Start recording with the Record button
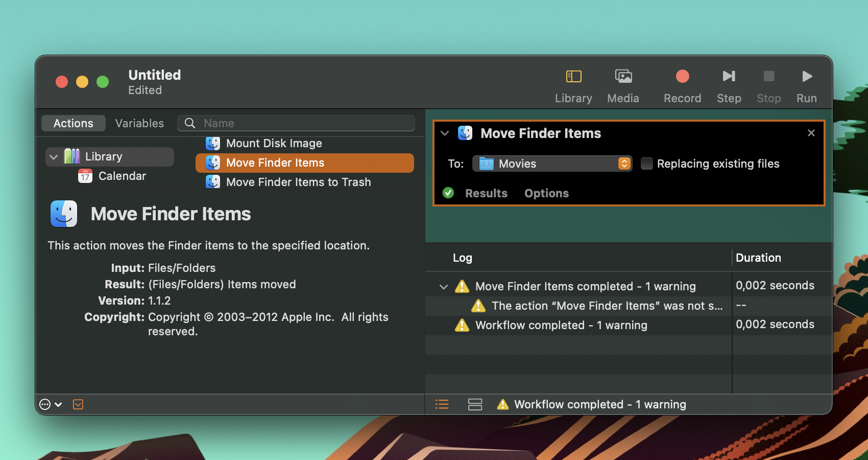 click(682, 77)
